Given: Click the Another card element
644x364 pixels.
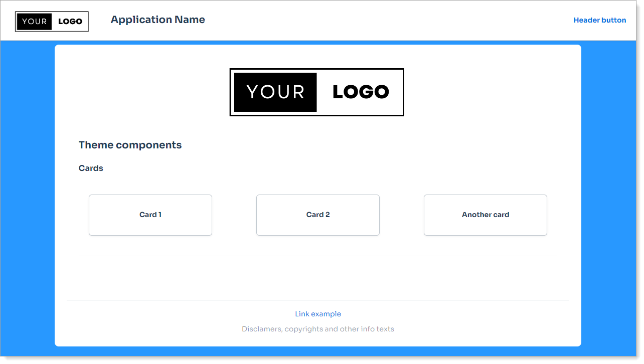Looking at the screenshot, I should click(x=485, y=215).
